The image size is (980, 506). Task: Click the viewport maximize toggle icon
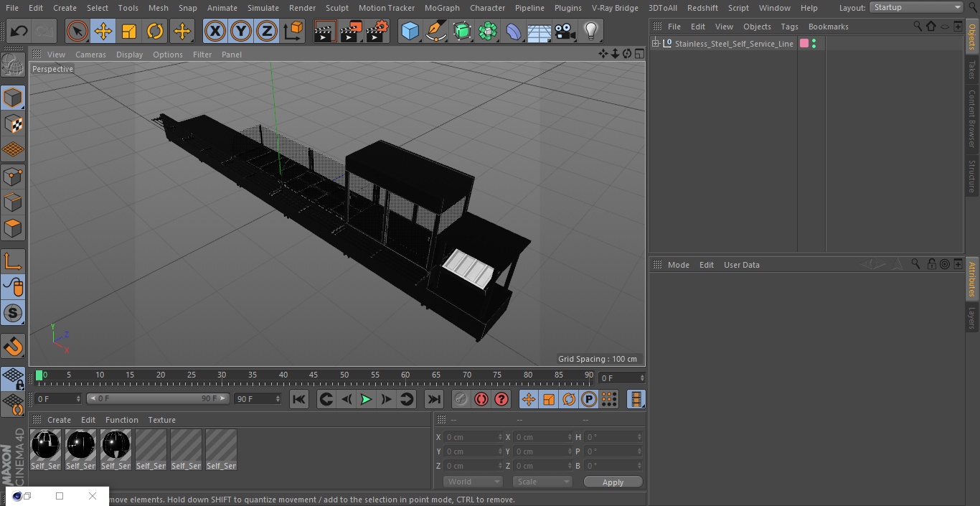639,54
